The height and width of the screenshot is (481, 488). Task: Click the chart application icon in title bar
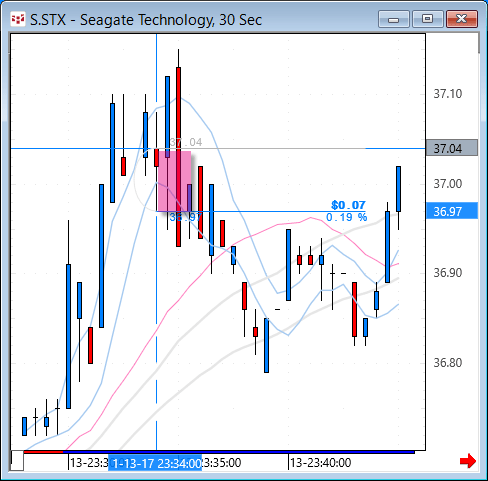tap(18, 19)
